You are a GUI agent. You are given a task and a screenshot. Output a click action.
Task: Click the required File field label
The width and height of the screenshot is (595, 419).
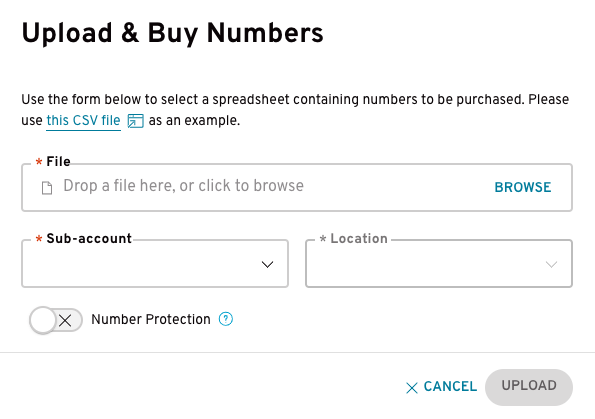[58, 162]
